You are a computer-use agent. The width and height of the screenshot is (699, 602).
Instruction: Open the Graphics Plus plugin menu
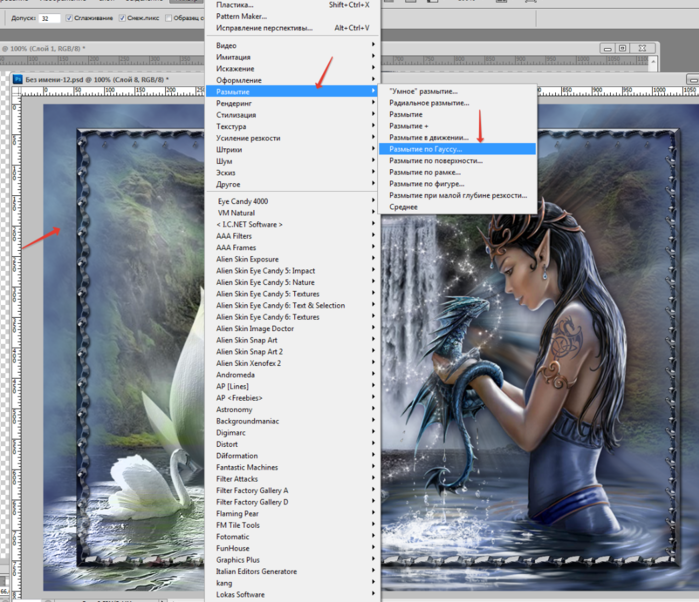tap(293, 560)
